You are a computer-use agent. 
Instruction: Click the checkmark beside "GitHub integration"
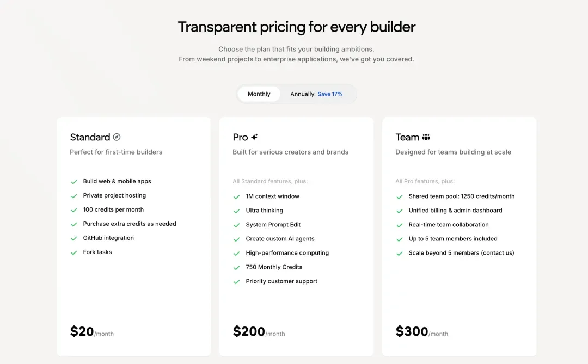74,238
